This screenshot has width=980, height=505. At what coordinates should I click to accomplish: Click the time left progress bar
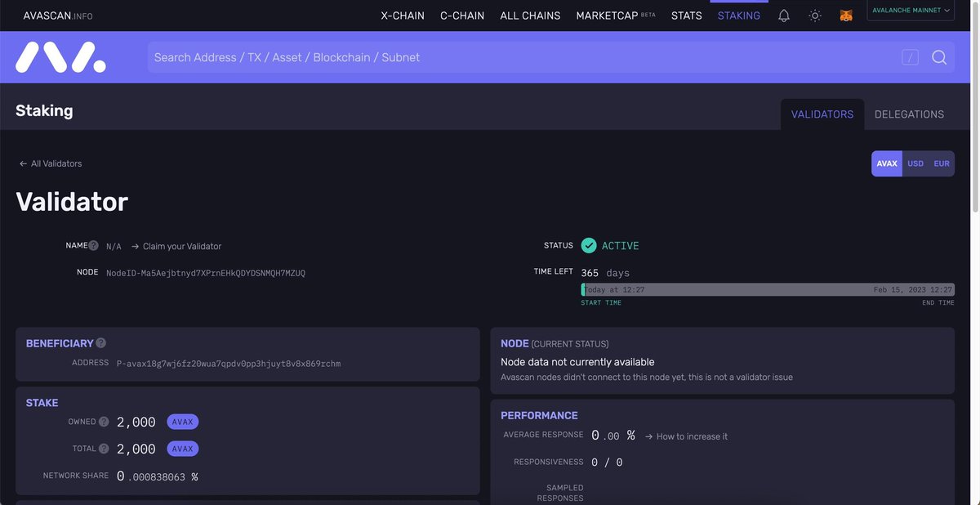click(x=768, y=289)
